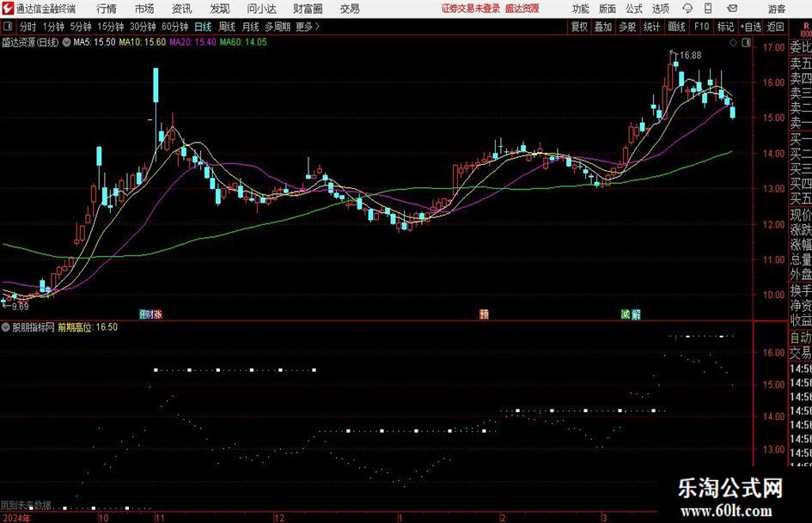Switch to 30分钟 chart period
812x523 pixels.
[x=143, y=27]
